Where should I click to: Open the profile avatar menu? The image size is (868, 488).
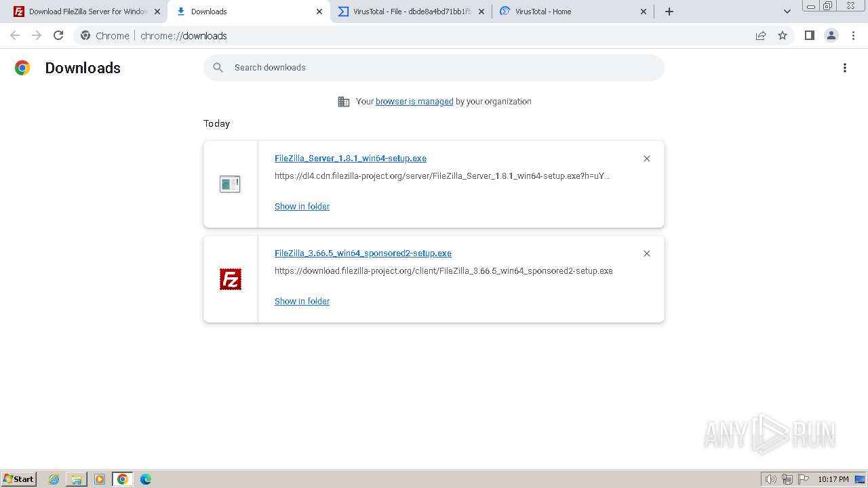coord(831,35)
